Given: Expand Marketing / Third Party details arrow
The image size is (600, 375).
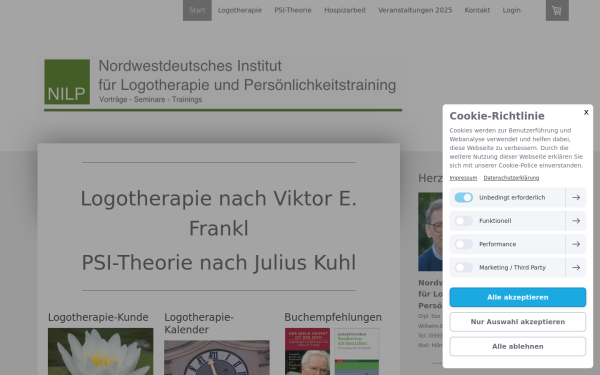Looking at the screenshot, I should point(576,267).
